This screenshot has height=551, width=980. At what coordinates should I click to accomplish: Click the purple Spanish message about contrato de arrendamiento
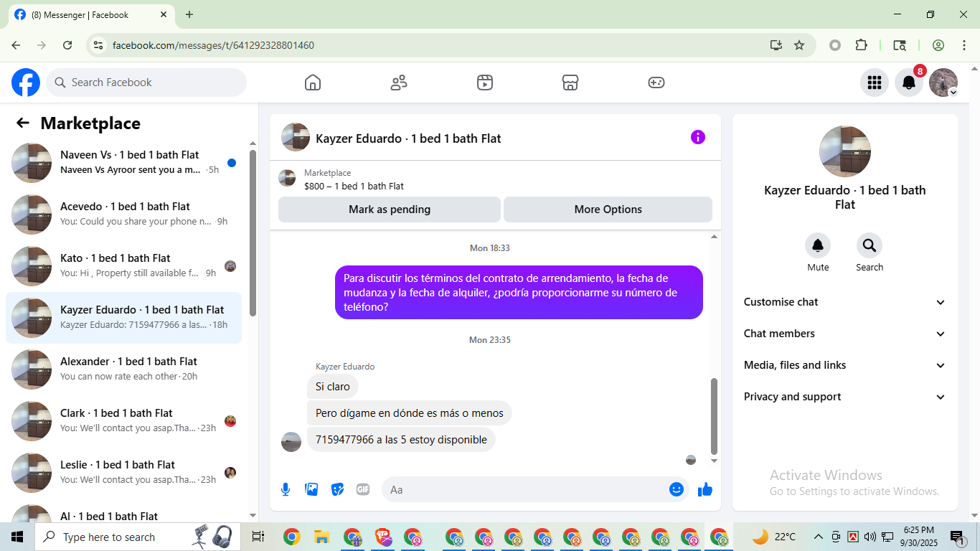[x=519, y=293]
